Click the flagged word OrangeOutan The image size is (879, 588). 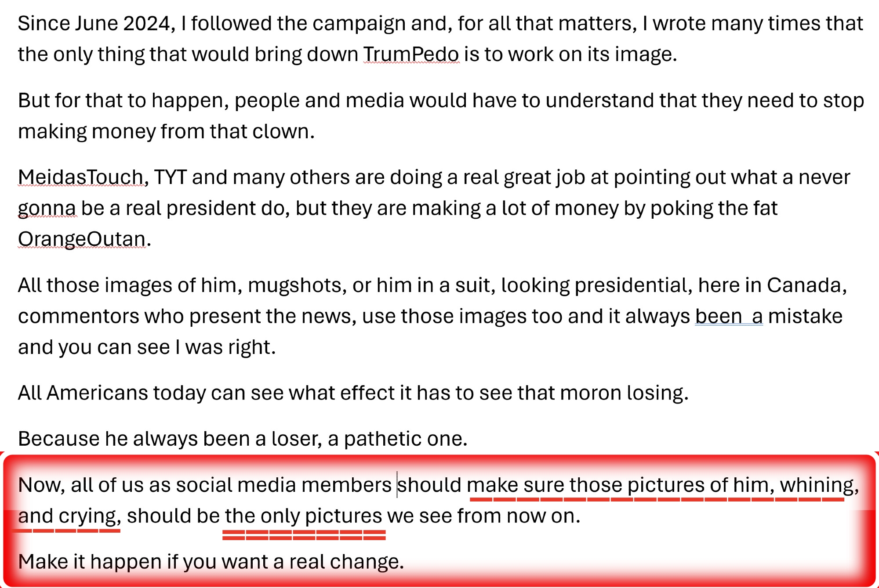(82, 239)
